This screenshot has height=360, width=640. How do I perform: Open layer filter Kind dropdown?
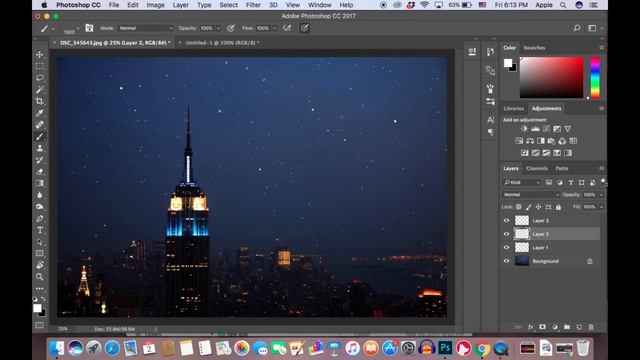[522, 182]
